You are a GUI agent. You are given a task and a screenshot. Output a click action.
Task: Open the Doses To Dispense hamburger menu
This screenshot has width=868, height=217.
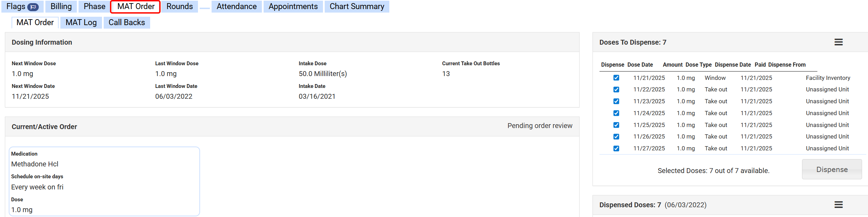[x=838, y=42]
